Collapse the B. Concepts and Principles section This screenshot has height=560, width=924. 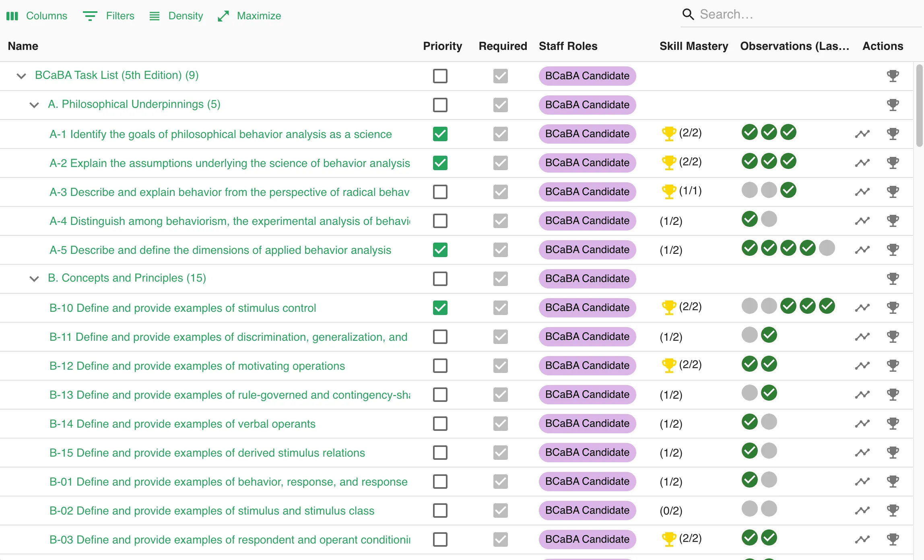(x=35, y=278)
